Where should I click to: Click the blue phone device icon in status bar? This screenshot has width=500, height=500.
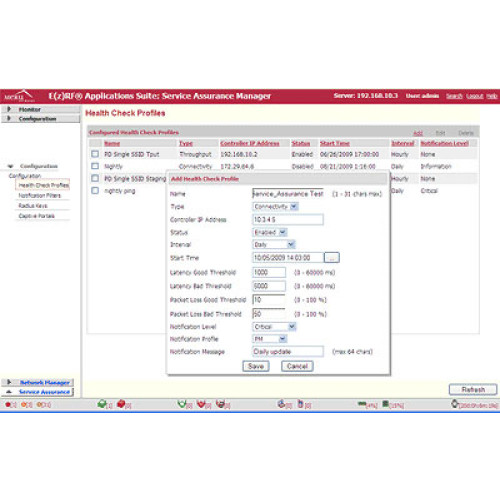(x=300, y=404)
